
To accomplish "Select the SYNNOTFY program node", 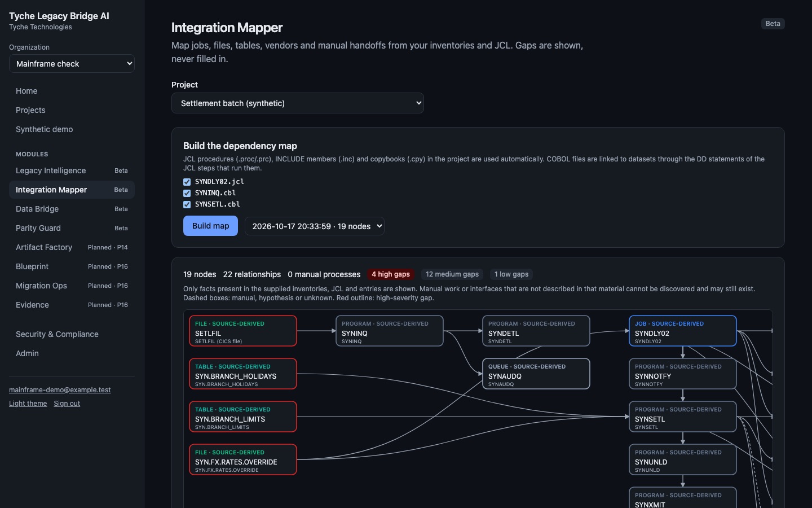I will (x=683, y=374).
